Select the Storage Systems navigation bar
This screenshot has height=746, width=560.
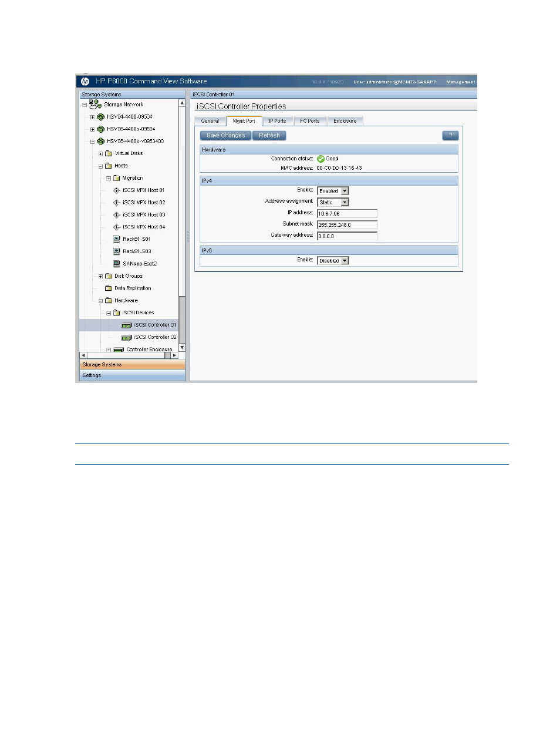click(x=132, y=365)
